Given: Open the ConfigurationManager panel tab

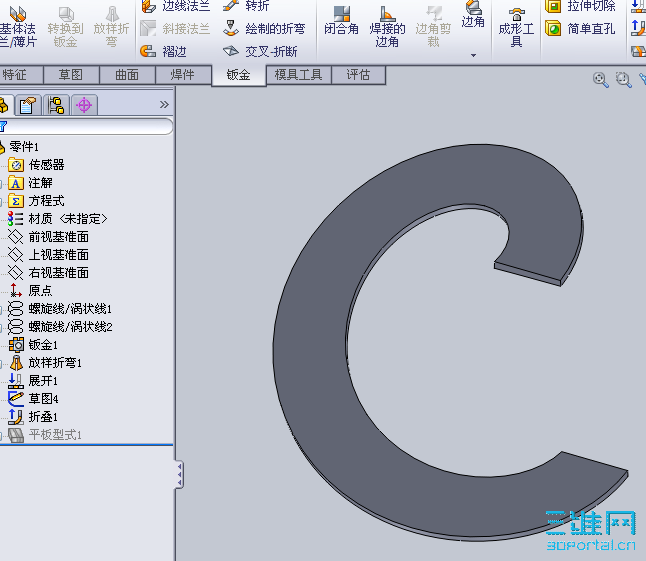Looking at the screenshot, I should click(x=56, y=105).
